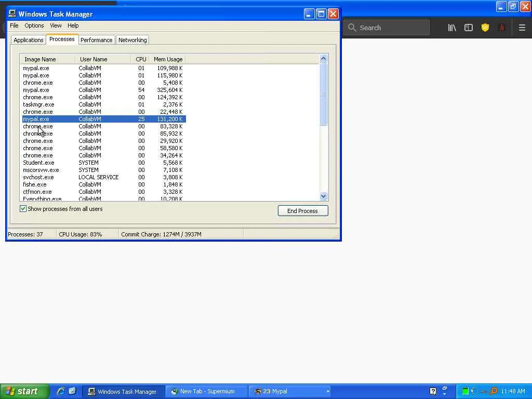Go to the Networking tab

click(x=132, y=40)
